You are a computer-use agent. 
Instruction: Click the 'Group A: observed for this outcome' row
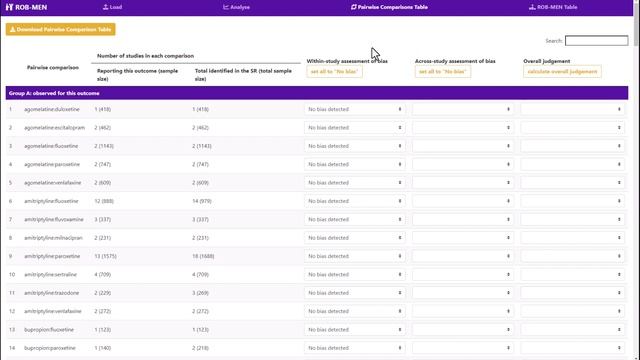click(x=317, y=93)
